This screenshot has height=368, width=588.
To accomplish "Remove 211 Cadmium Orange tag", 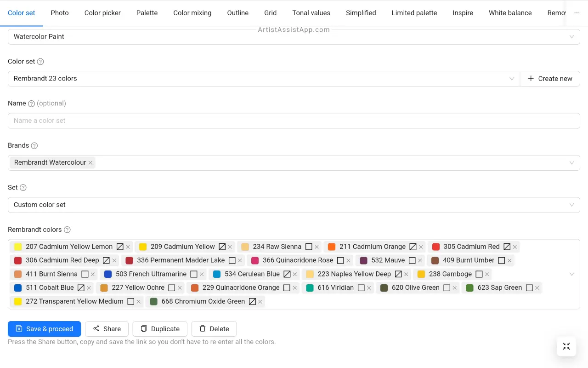I will (421, 247).
